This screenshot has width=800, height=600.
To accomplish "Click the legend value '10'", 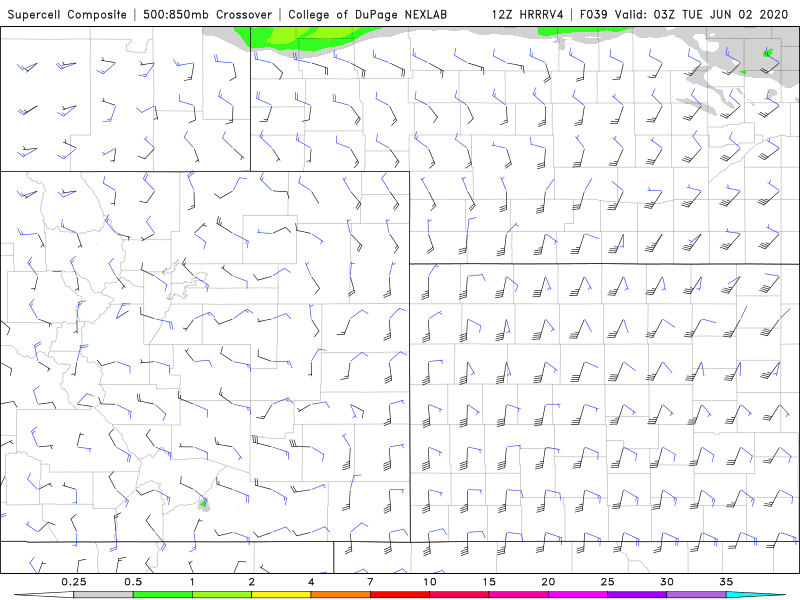I will tap(430, 582).
